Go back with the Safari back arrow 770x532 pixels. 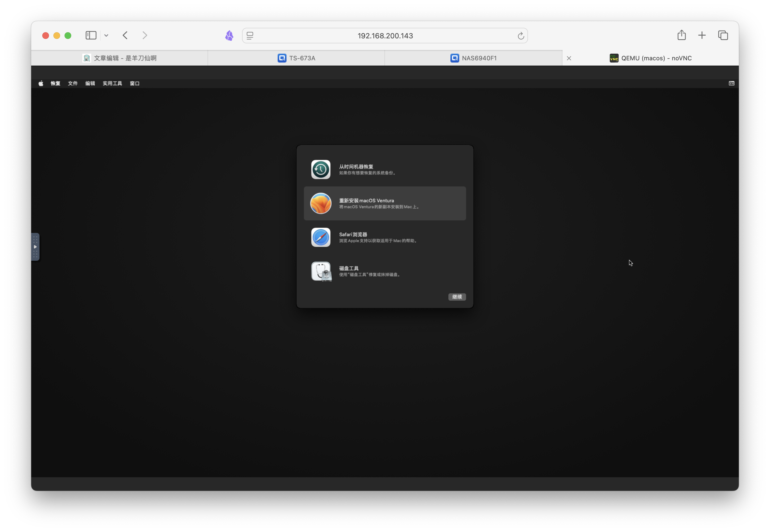(x=125, y=35)
